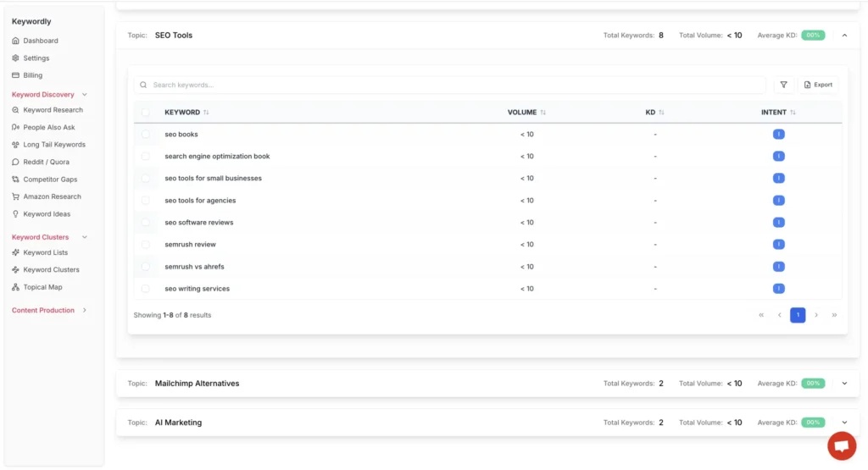This screenshot has height=470, width=868.
Task: Collapse the Keyword Clusters sidebar section
Action: (x=84, y=237)
